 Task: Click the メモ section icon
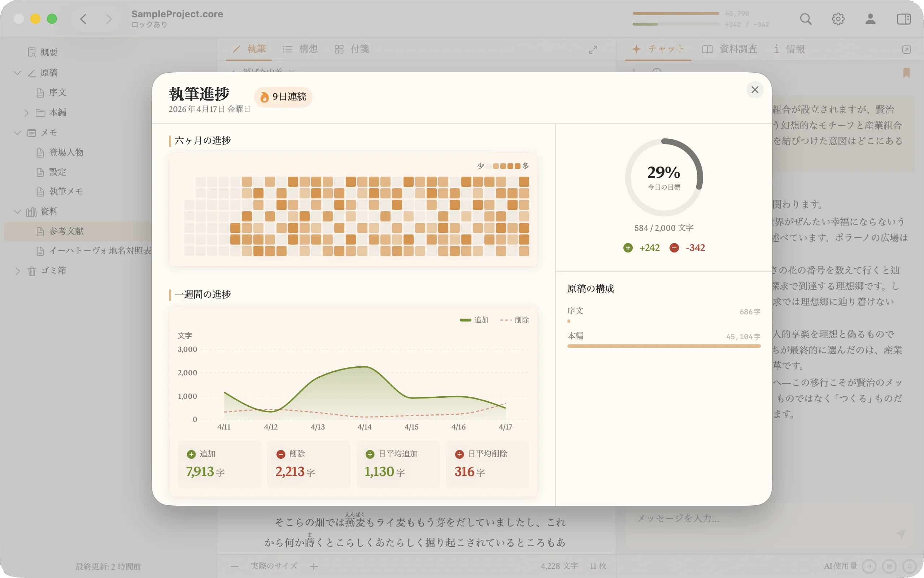(32, 133)
